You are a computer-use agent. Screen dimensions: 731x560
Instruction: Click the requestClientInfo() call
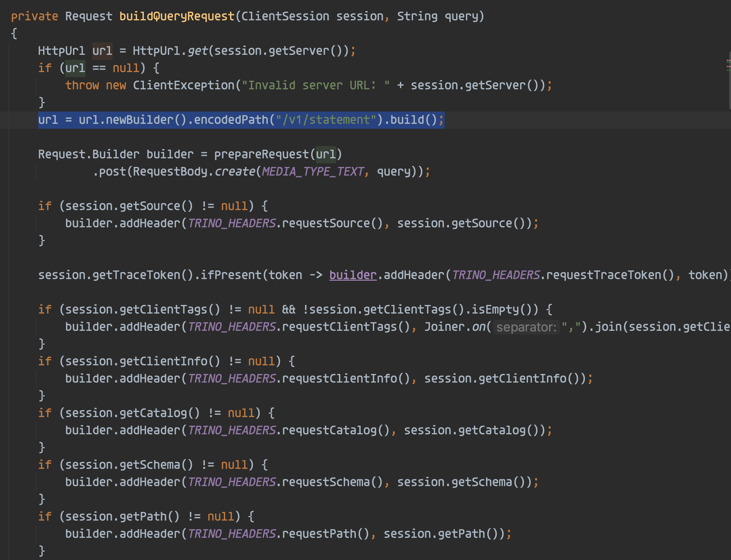[x=346, y=379]
